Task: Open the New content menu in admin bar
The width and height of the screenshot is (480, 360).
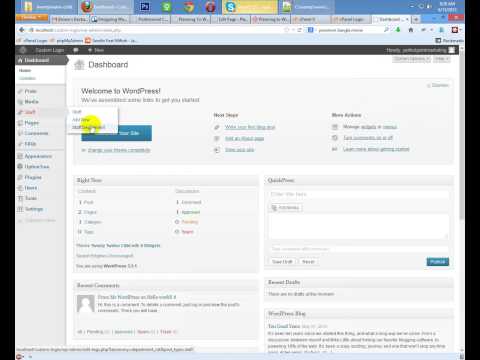Action: tap(96, 50)
